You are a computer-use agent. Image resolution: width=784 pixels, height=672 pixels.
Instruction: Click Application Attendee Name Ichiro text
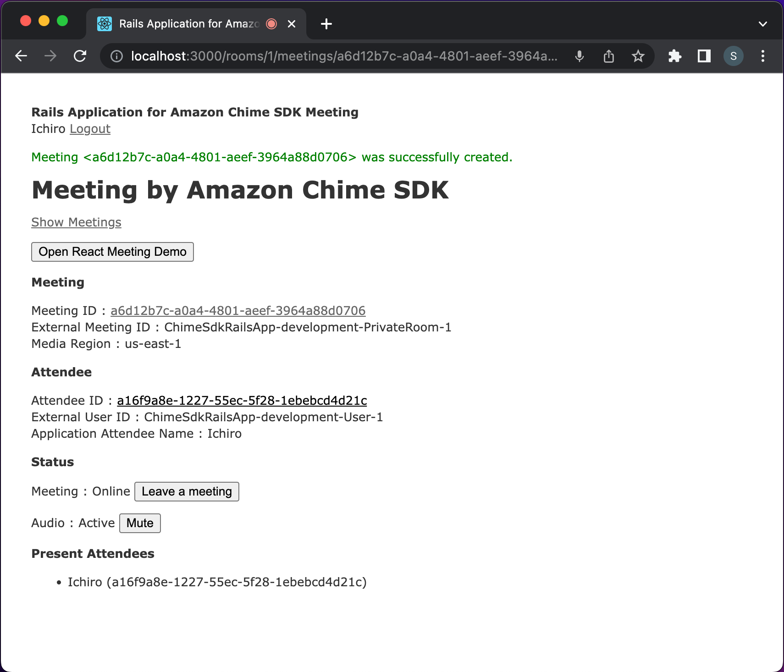136,434
